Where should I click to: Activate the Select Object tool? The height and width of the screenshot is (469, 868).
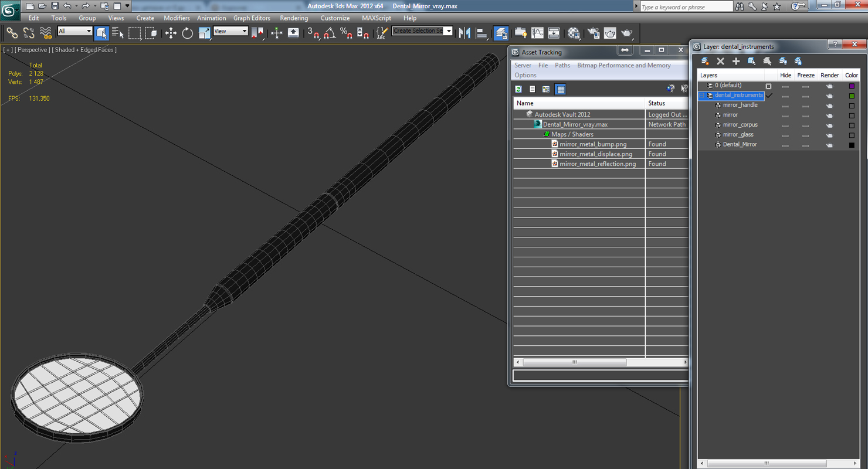(101, 33)
